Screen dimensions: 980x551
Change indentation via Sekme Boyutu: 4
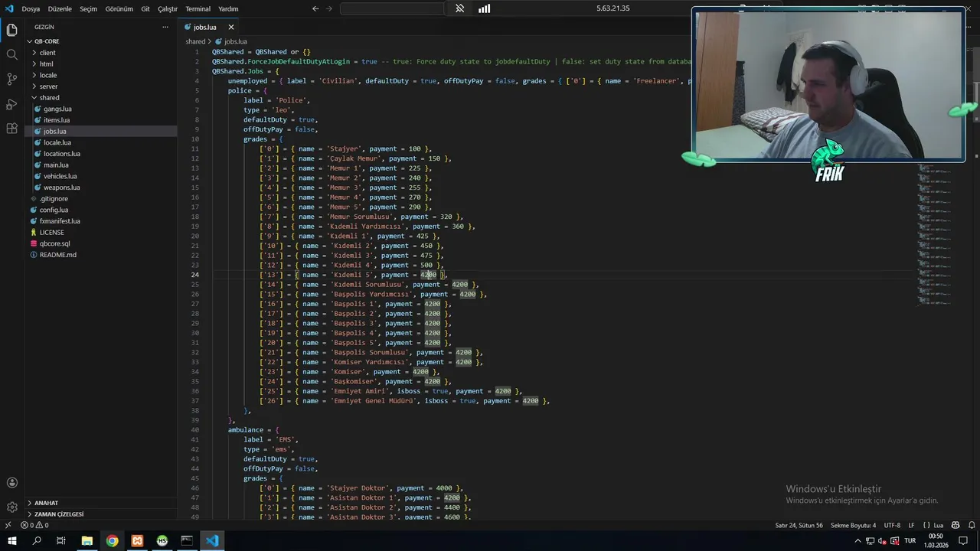(853, 525)
